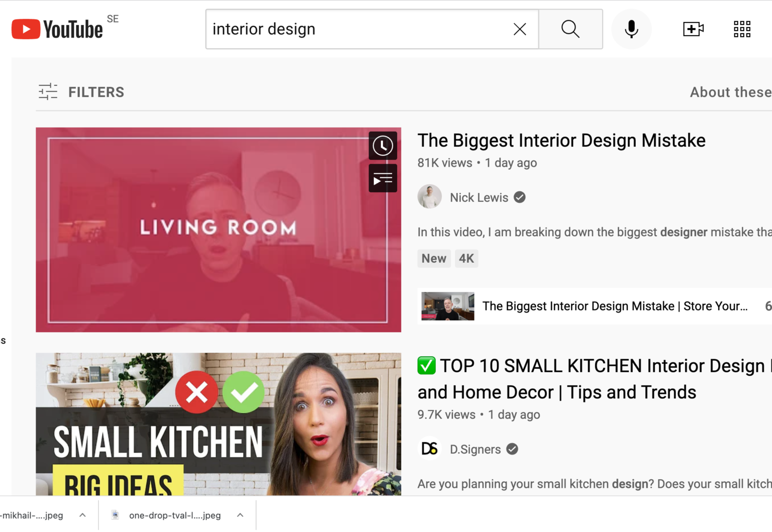Go to the YouTube home logo
The image size is (772, 532).
coord(57,29)
